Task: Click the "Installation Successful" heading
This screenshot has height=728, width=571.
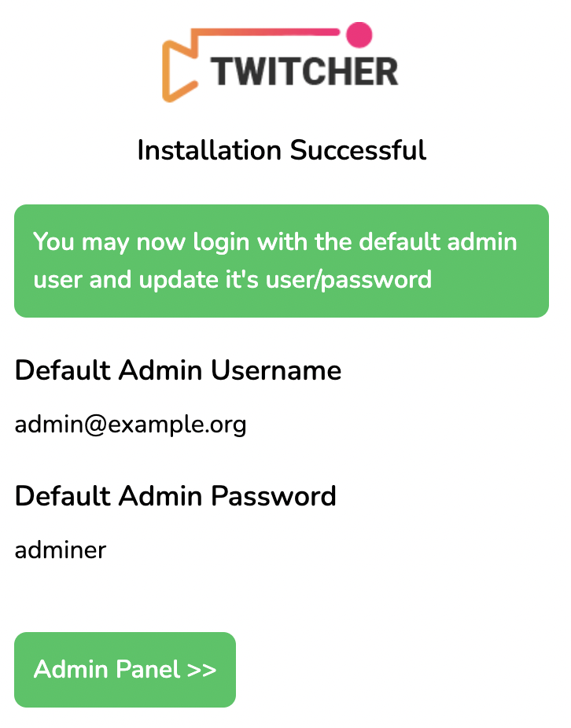Action: 282,149
